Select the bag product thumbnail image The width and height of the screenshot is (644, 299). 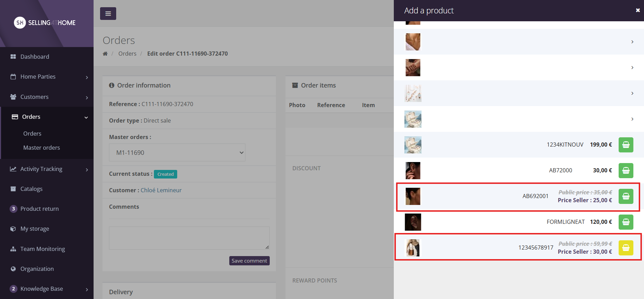tap(413, 248)
